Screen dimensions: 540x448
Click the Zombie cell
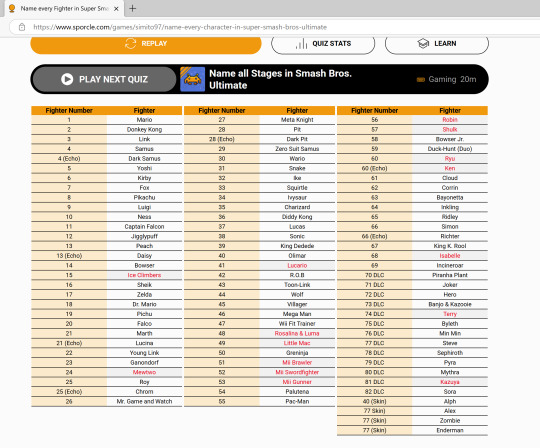point(450,421)
